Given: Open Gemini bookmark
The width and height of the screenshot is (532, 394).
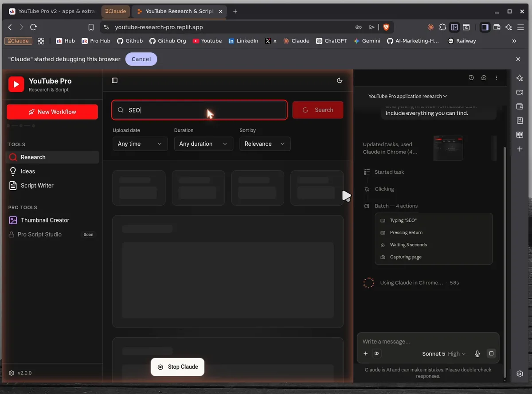Looking at the screenshot, I should [367, 41].
